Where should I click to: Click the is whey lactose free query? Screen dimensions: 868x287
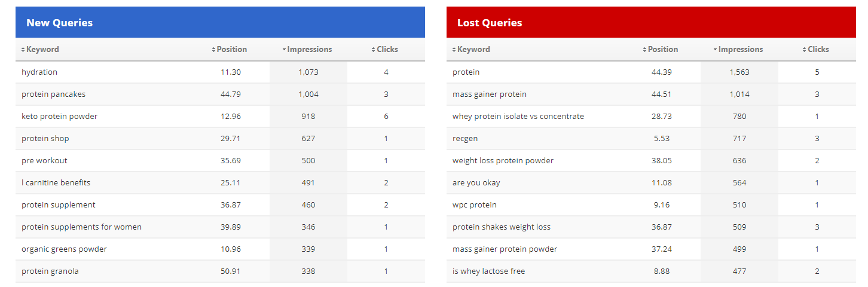[488, 271]
